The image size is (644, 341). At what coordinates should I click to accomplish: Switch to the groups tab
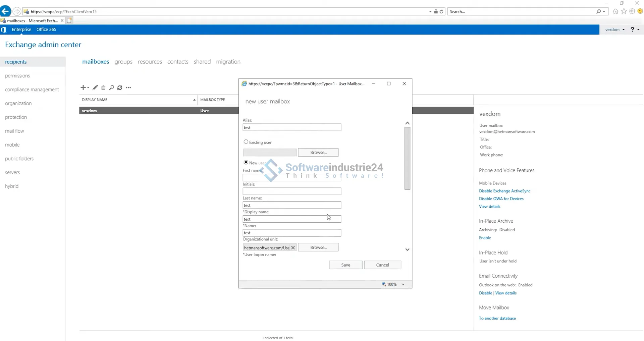pyautogui.click(x=123, y=62)
